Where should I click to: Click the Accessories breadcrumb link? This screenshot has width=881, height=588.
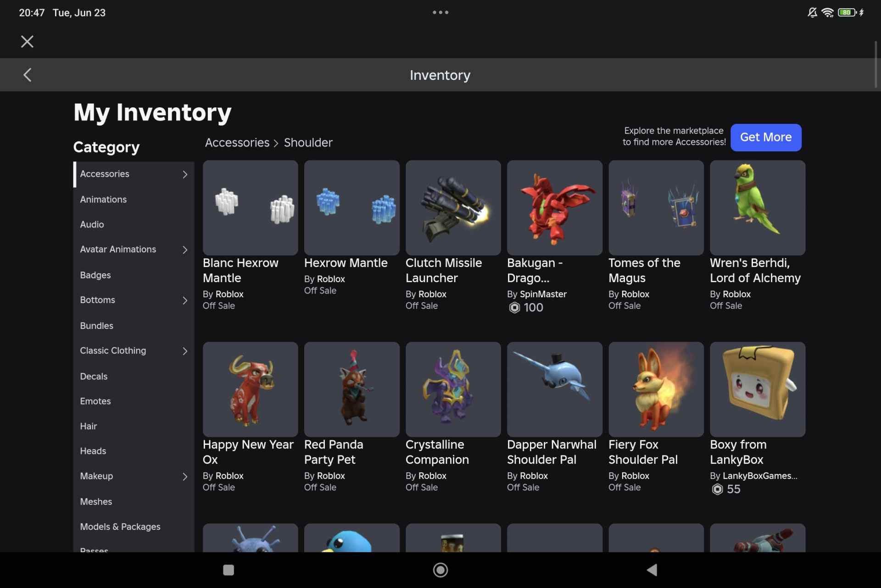pos(237,143)
